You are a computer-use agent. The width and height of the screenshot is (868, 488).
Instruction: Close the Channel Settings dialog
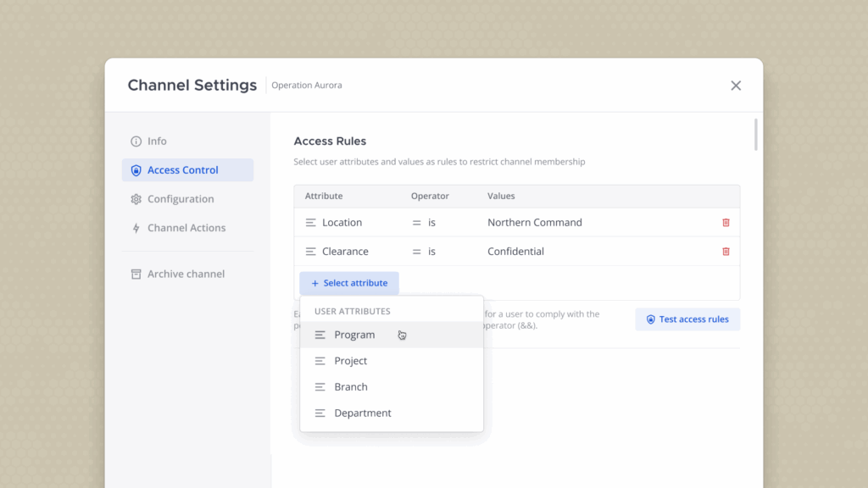click(736, 86)
